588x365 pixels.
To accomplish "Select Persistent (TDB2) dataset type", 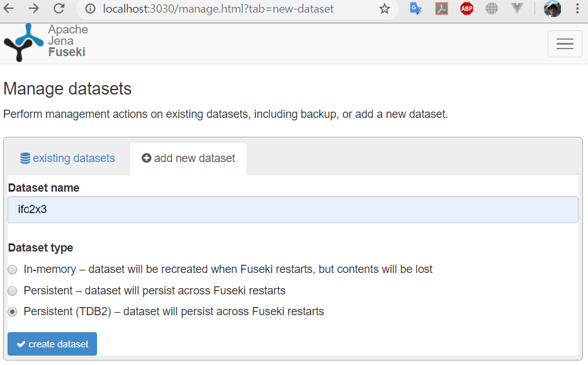I will (13, 312).
